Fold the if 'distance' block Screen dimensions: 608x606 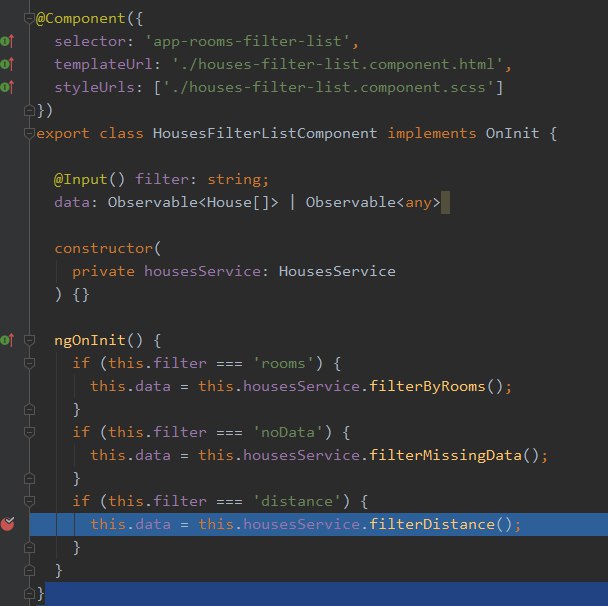click(x=29, y=501)
